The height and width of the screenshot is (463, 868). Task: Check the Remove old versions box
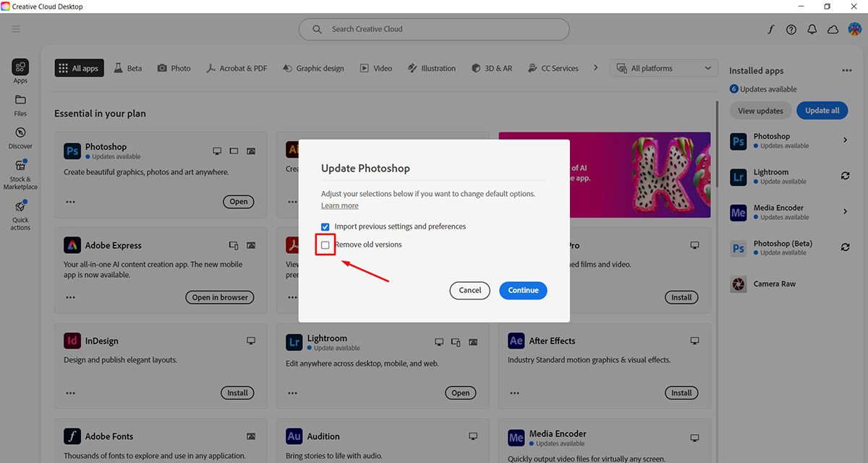coord(325,245)
